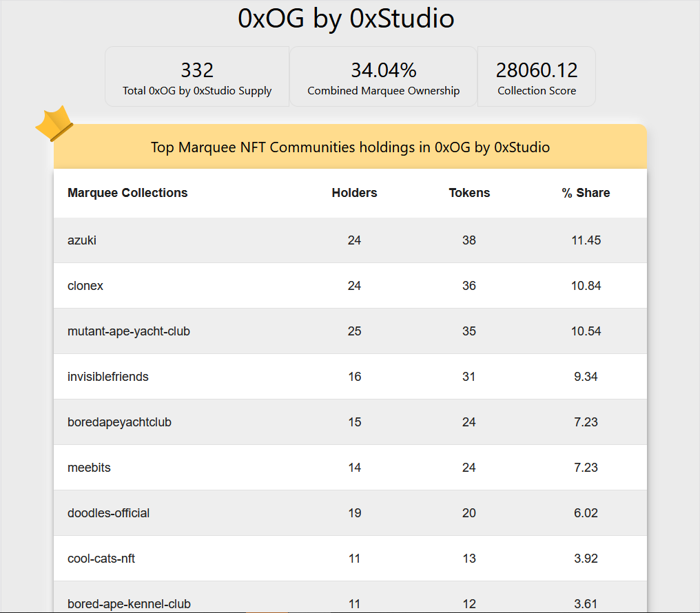
Task: Click mutant-ape-yacht-club tokens value 35
Action: [469, 331]
